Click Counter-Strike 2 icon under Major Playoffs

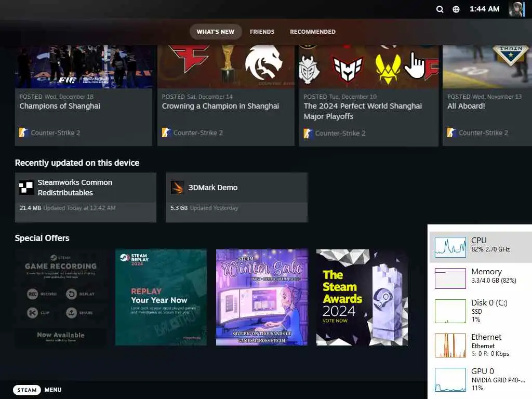(x=308, y=133)
